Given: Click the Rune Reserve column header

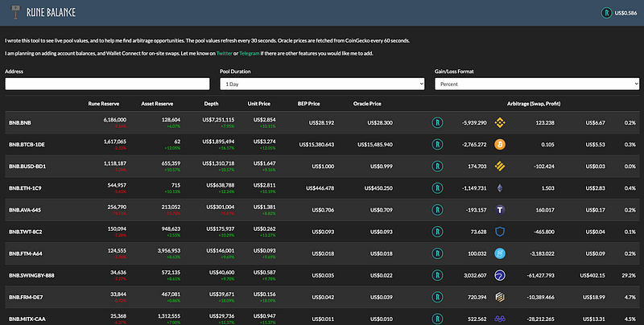Looking at the screenshot, I should tap(104, 104).
